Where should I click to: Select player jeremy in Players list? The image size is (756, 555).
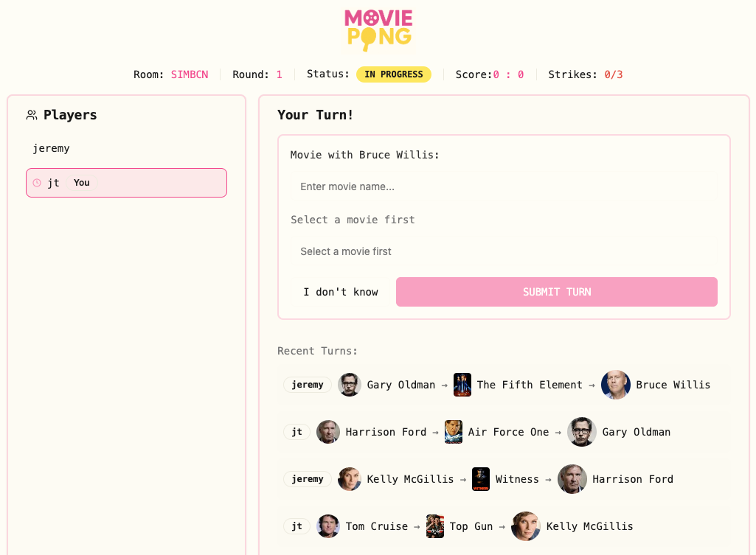(52, 148)
